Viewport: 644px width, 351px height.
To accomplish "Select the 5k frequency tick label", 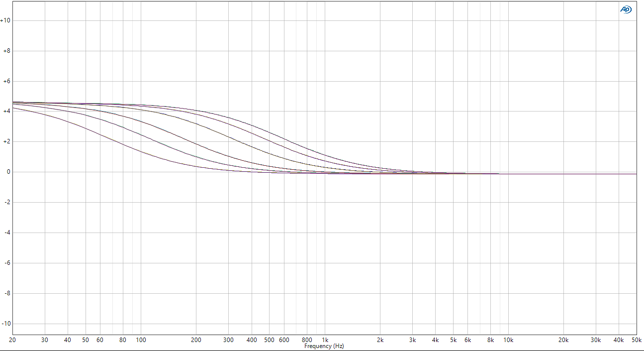I will point(453,340).
